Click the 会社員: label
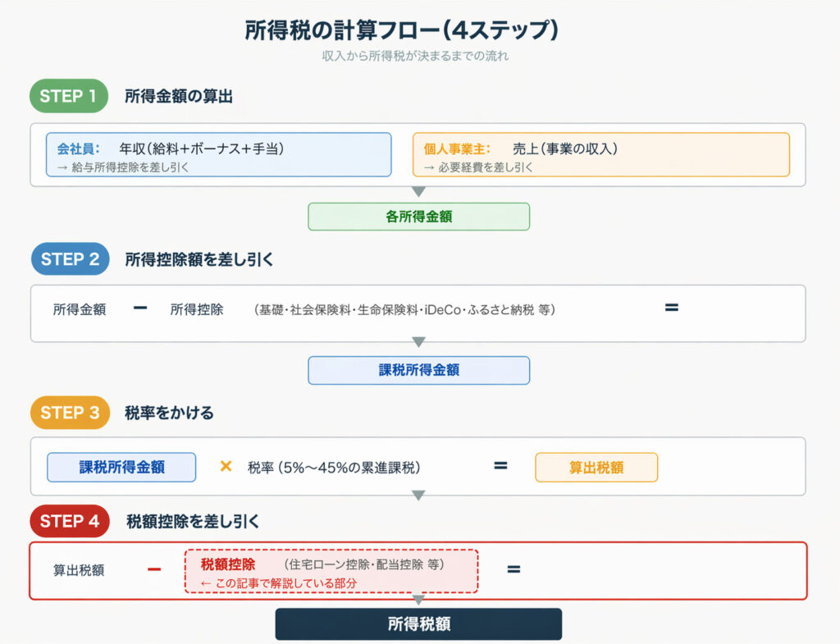Screen dimensions: 840x644 [78, 149]
